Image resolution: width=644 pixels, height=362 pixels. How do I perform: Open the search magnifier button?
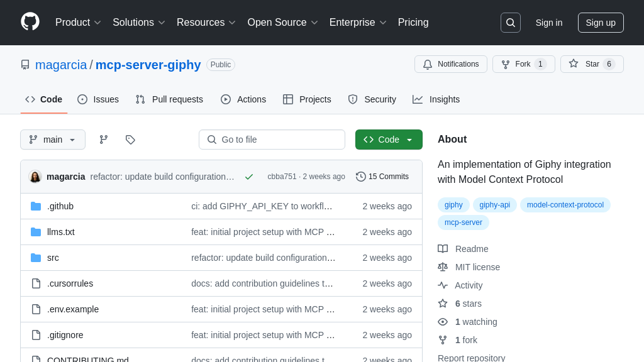tap(510, 23)
